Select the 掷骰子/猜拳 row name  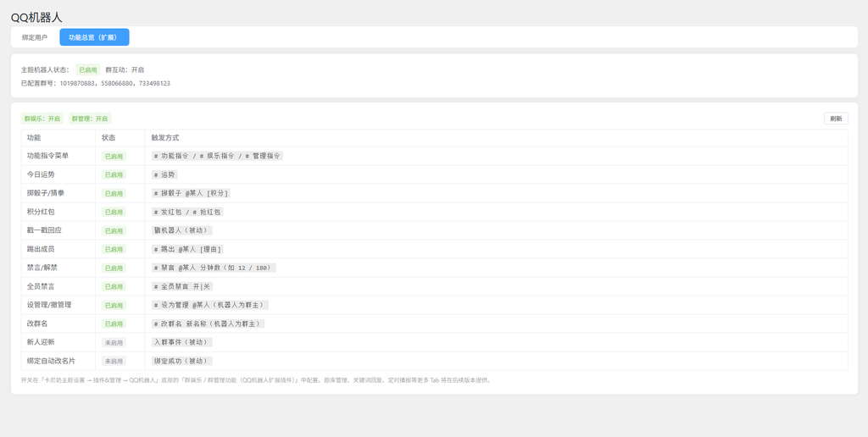pyautogui.click(x=46, y=193)
